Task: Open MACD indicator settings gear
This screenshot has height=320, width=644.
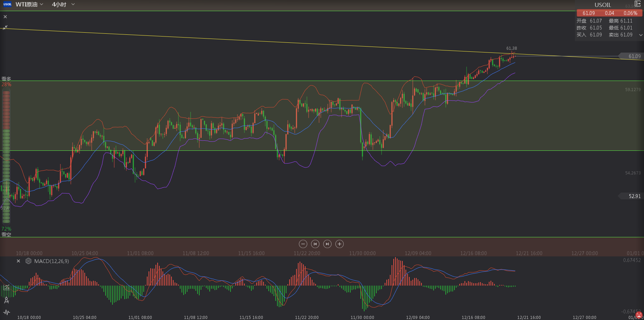Action: pyautogui.click(x=28, y=261)
